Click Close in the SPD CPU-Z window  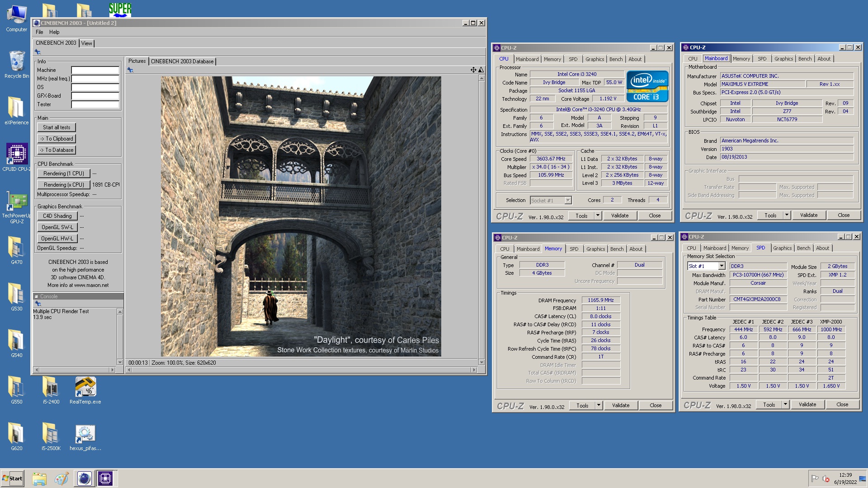(842, 404)
